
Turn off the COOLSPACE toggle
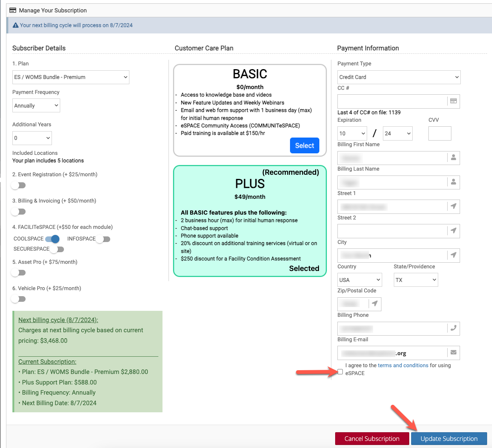[x=52, y=239]
